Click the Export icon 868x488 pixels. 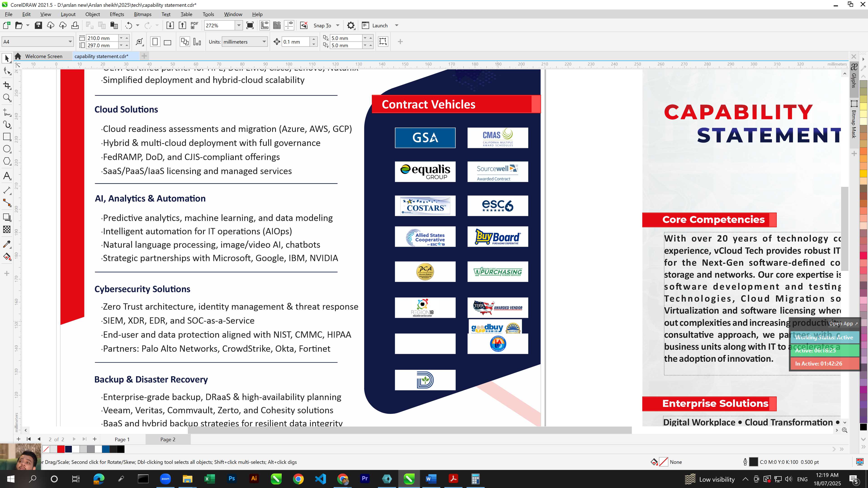pos(182,25)
